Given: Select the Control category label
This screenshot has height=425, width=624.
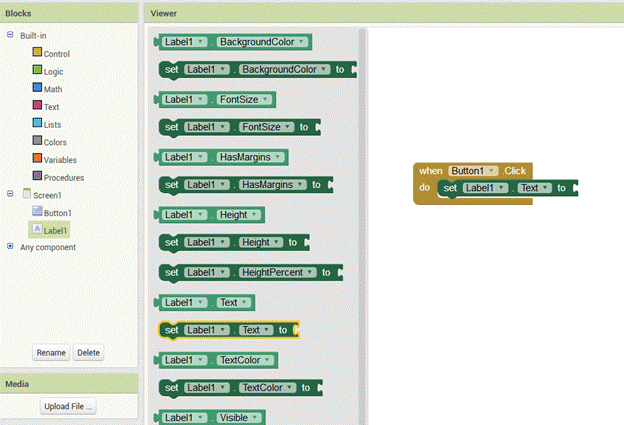Looking at the screenshot, I should [57, 54].
